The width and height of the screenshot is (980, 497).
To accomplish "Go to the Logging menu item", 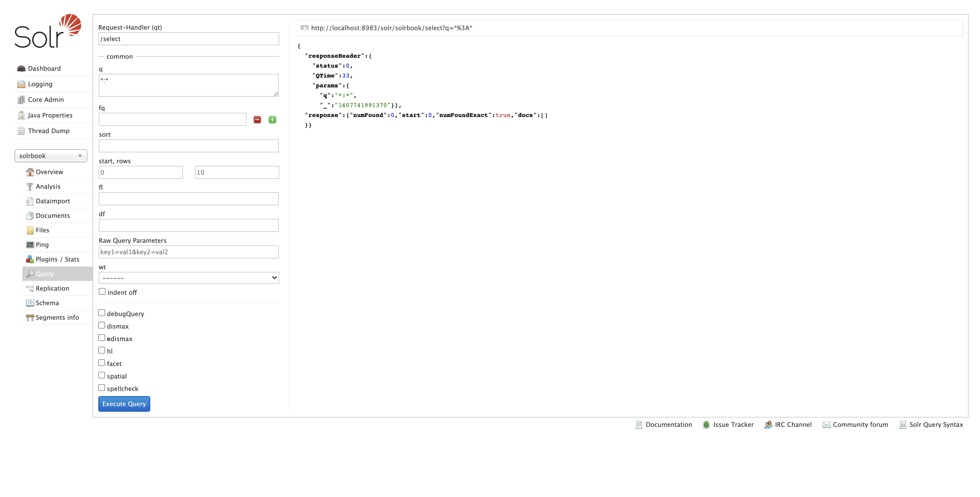I will click(53, 84).
